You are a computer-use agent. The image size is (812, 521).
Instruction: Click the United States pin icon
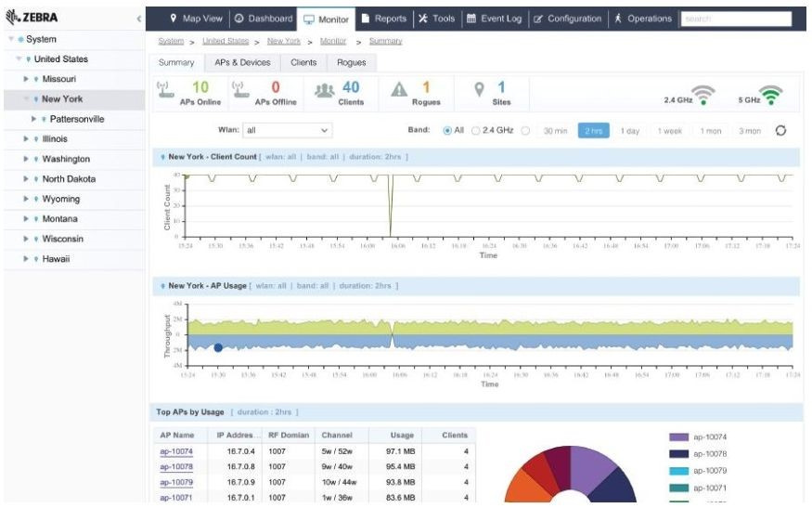tap(29, 59)
